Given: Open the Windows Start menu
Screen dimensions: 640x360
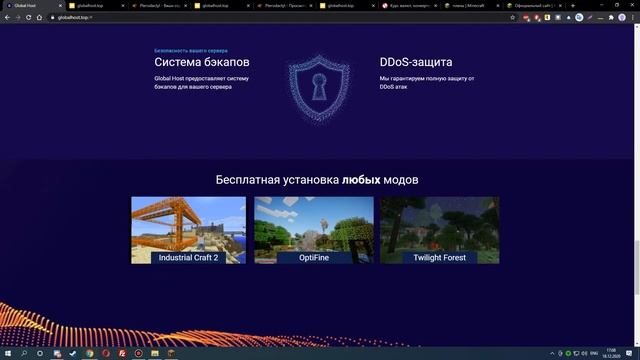Looking at the screenshot, I should coord(8,353).
